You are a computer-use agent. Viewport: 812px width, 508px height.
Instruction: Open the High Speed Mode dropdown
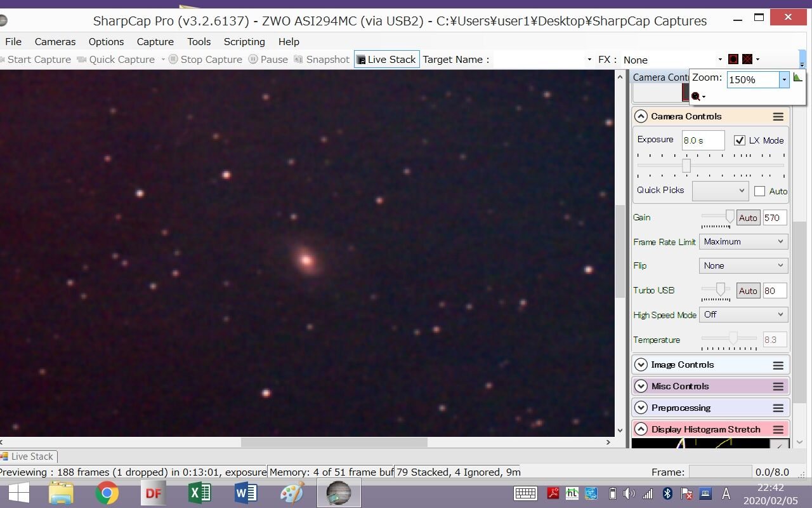point(743,314)
